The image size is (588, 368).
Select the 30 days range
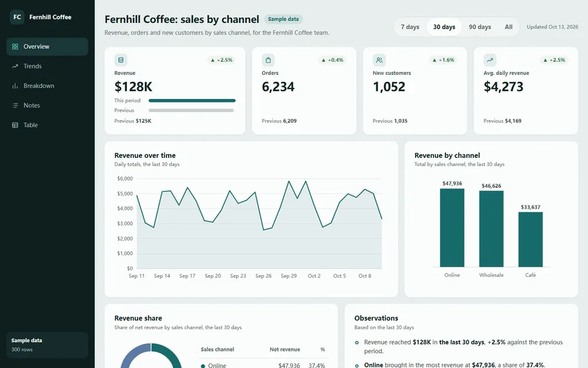444,27
